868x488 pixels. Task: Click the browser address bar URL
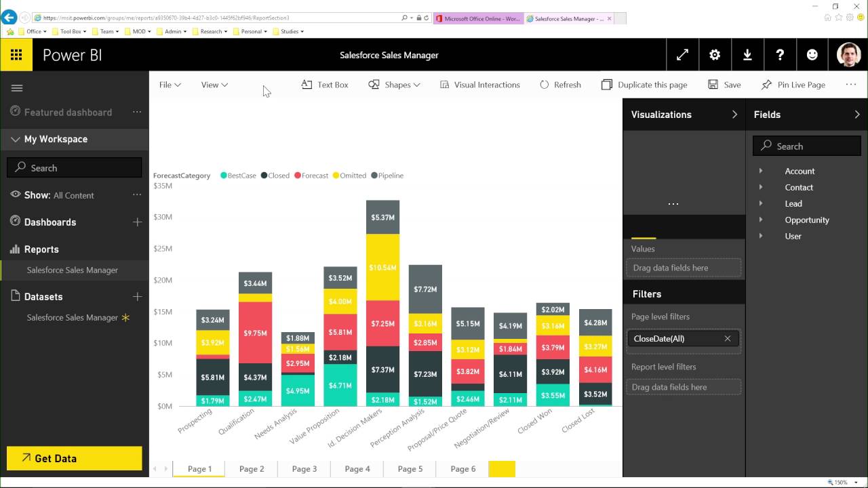166,18
